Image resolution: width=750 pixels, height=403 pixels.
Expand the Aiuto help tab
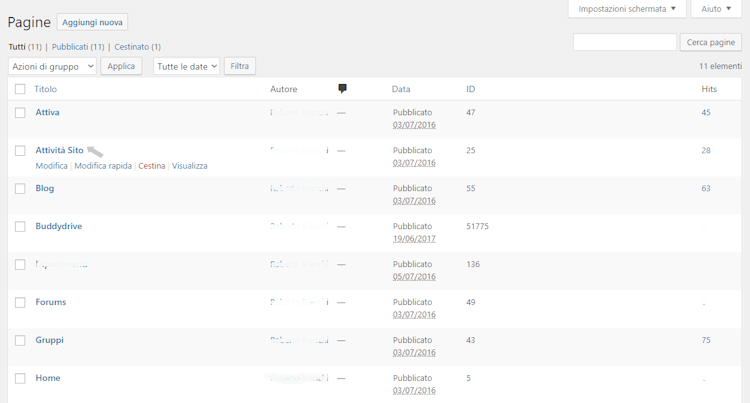pyautogui.click(x=716, y=9)
